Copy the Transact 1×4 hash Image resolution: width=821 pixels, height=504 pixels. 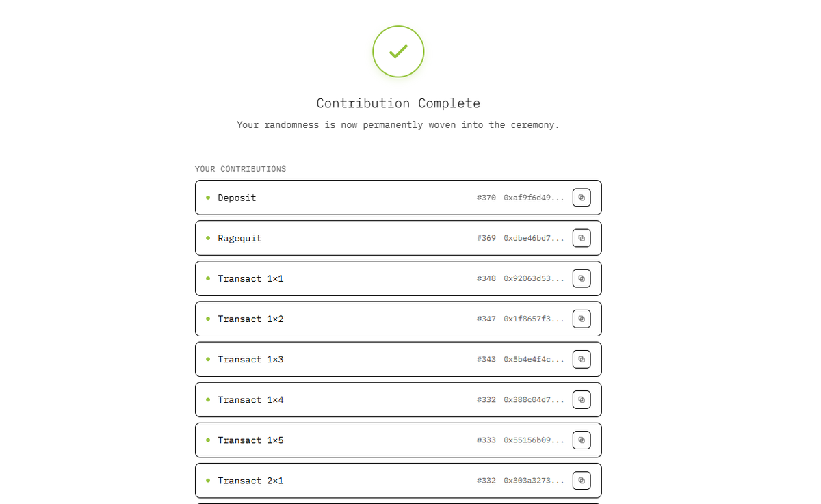(582, 399)
